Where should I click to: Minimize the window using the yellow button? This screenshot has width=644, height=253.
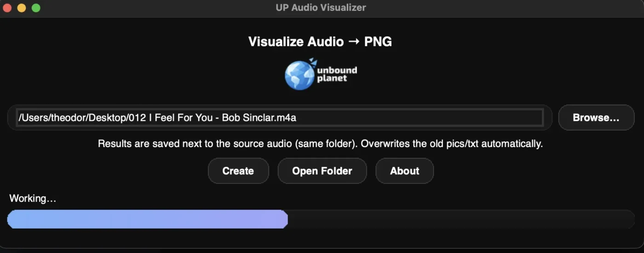[x=22, y=8]
